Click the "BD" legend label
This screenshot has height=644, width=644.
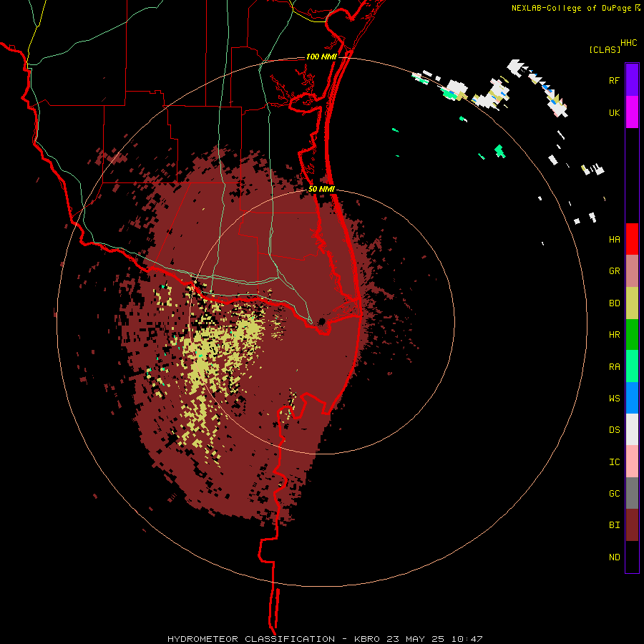614,303
